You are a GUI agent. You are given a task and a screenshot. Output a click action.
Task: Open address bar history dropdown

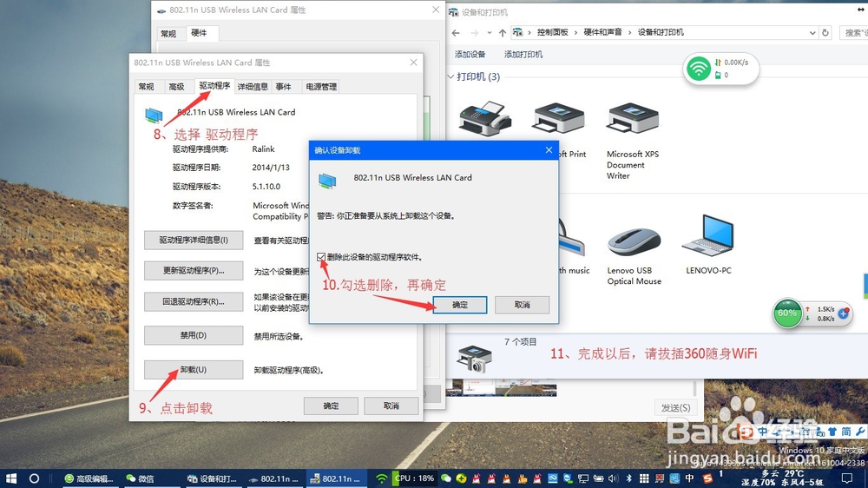point(812,33)
